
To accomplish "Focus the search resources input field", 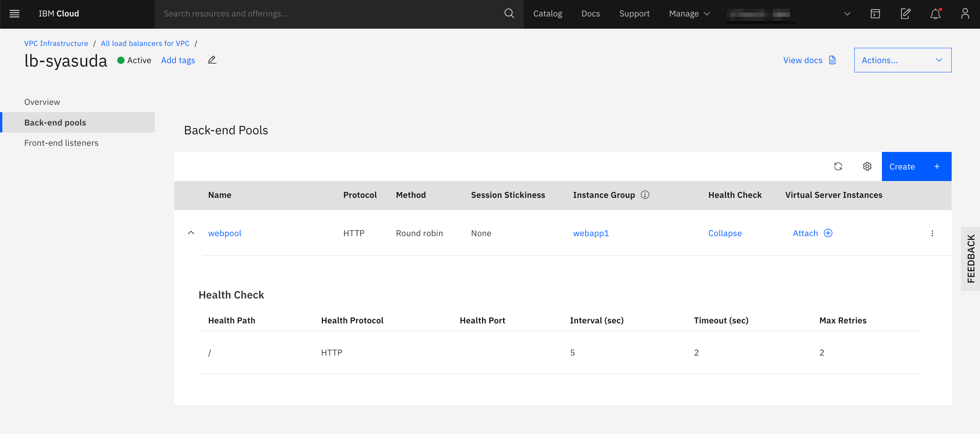I will point(329,14).
